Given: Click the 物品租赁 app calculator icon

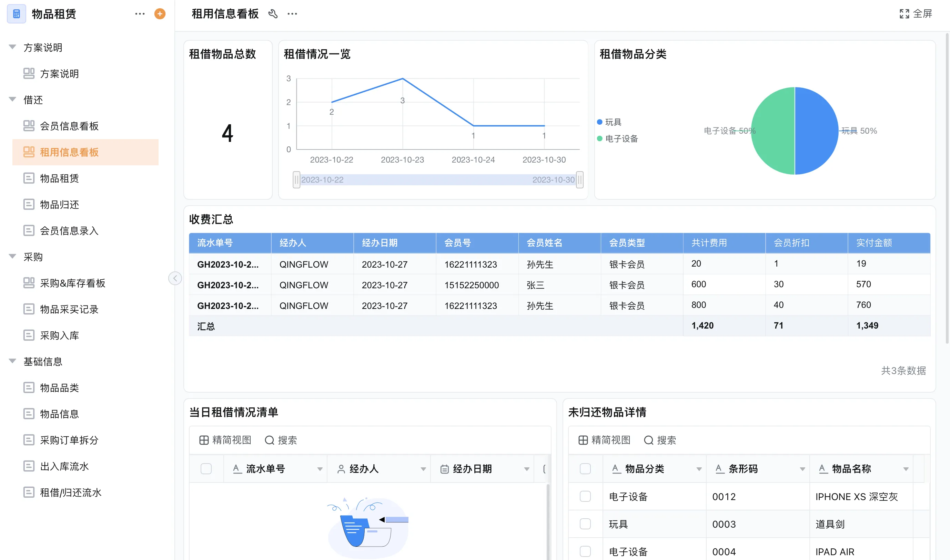Looking at the screenshot, I should coord(16,14).
